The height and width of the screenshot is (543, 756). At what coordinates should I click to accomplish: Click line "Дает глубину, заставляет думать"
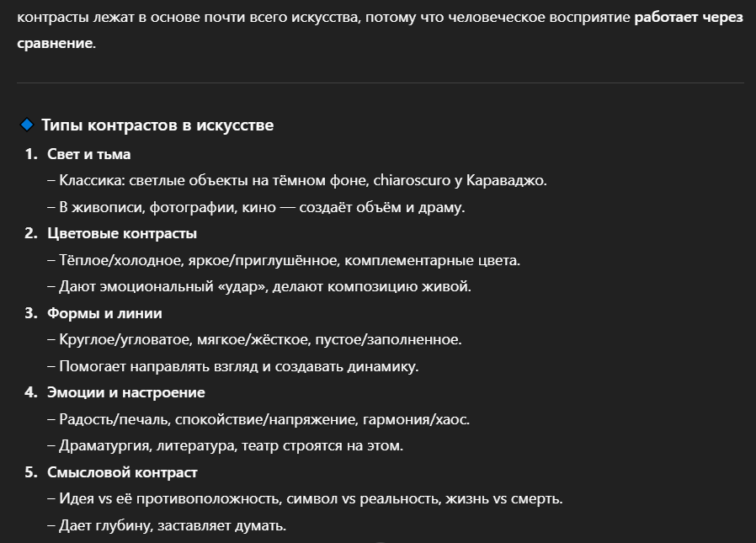point(167,525)
